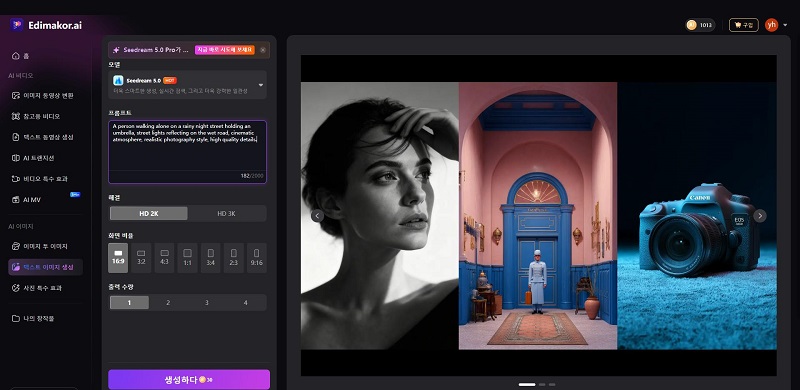
Task: Select the first carousel page indicator
Action: point(527,384)
